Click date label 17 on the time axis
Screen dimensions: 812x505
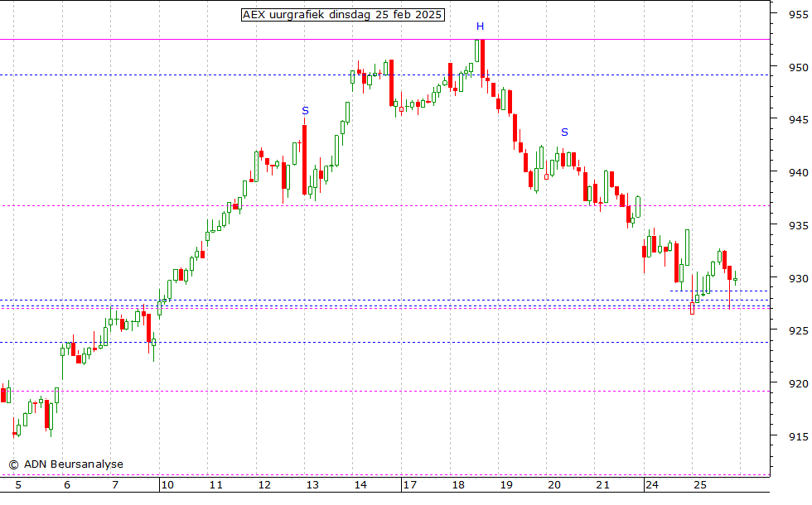coord(409,485)
